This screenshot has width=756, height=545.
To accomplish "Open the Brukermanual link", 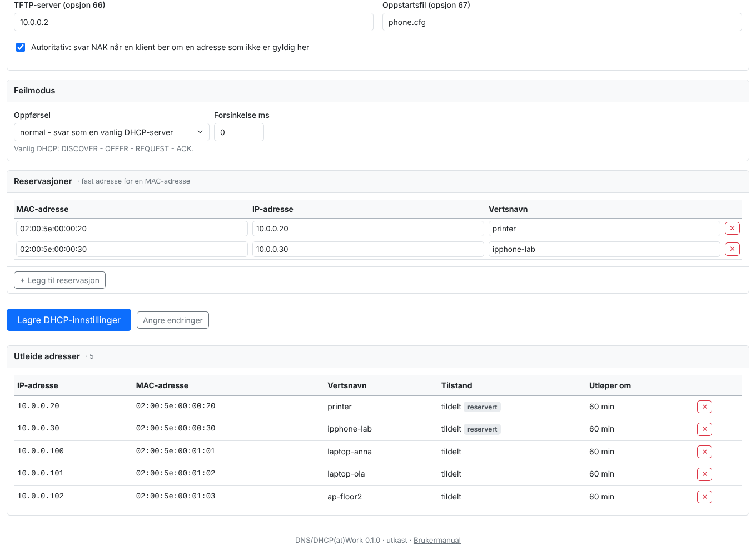I will point(437,540).
